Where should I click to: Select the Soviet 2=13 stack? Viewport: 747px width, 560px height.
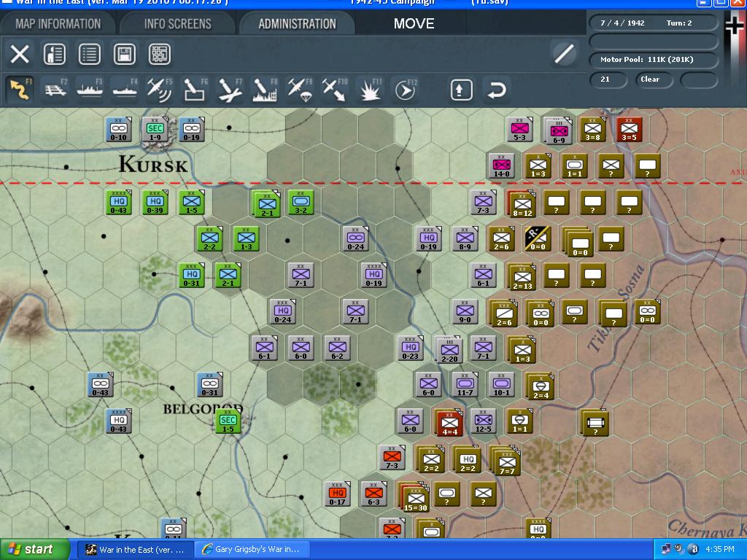522,276
